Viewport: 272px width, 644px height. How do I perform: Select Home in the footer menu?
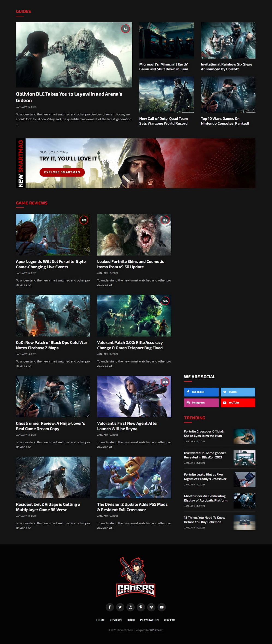tap(100, 620)
